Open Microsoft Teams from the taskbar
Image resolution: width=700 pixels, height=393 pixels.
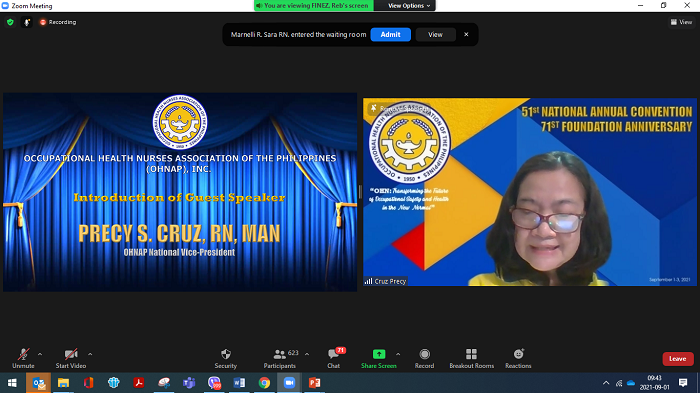pos(189,383)
